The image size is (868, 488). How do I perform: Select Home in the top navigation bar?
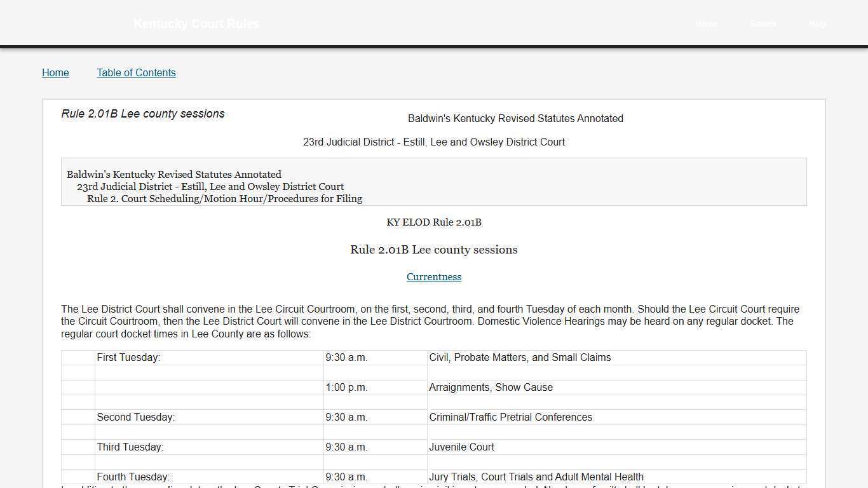point(706,24)
